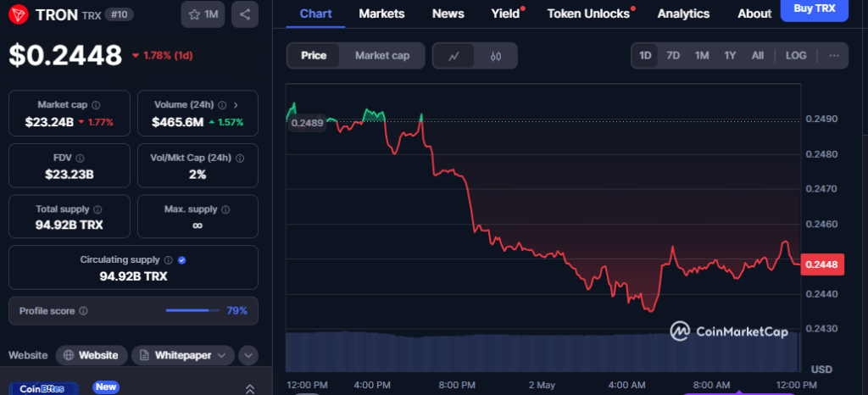Click the Buy TRX button

coord(814,8)
